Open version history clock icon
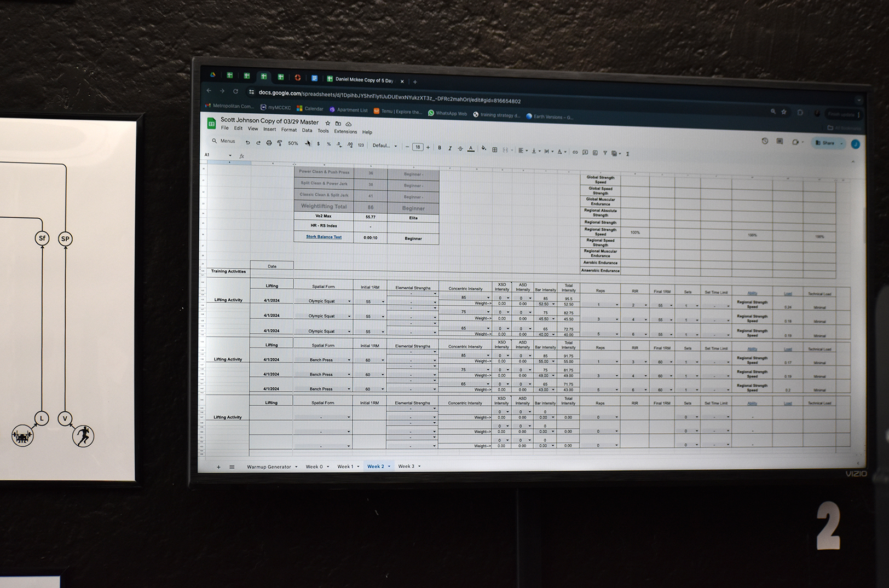 [765, 141]
